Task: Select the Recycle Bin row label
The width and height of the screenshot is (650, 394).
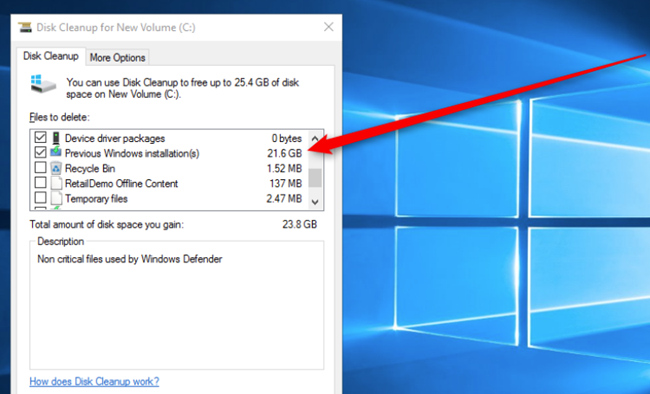Action: click(x=90, y=168)
